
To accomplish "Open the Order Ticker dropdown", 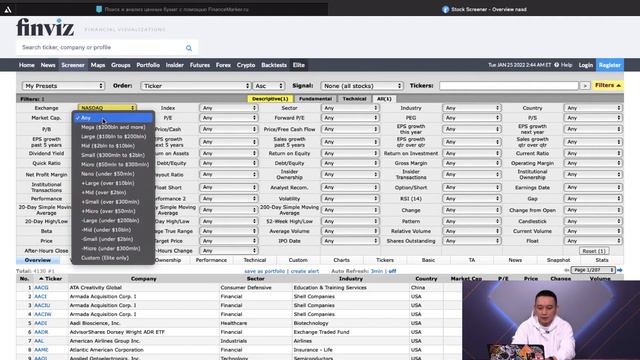I will click(196, 86).
